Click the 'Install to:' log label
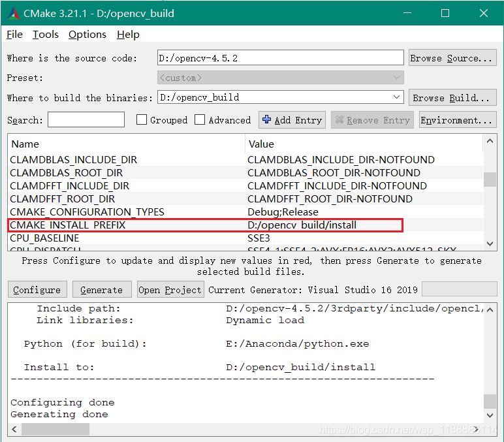 click(59, 367)
